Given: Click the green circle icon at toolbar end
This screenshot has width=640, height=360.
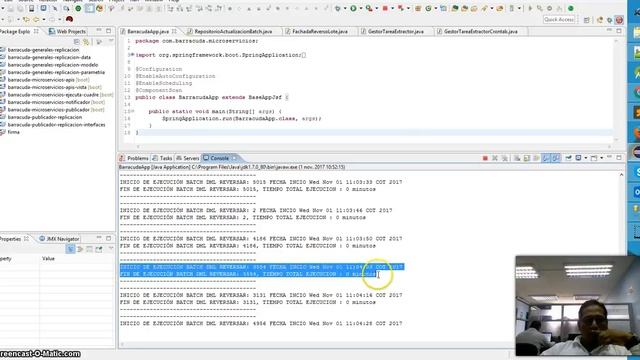Looking at the screenshot, I should coord(571,8).
